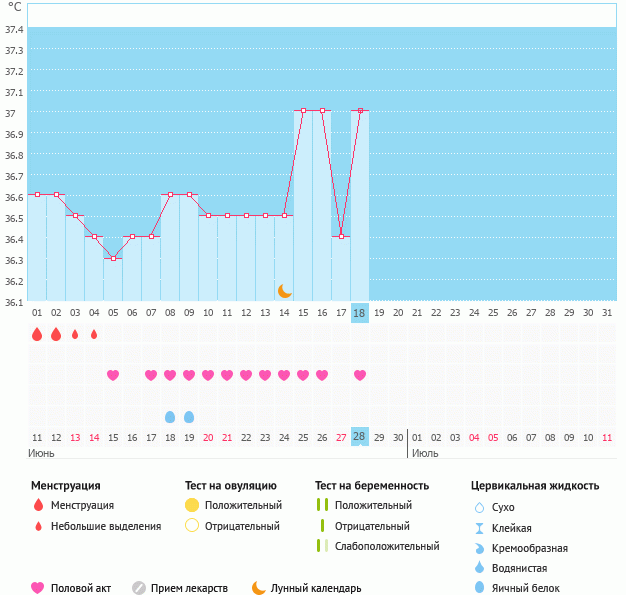Click the Положительный ovulation test yellow circle
Screen dimensions: 626x595
(192, 505)
